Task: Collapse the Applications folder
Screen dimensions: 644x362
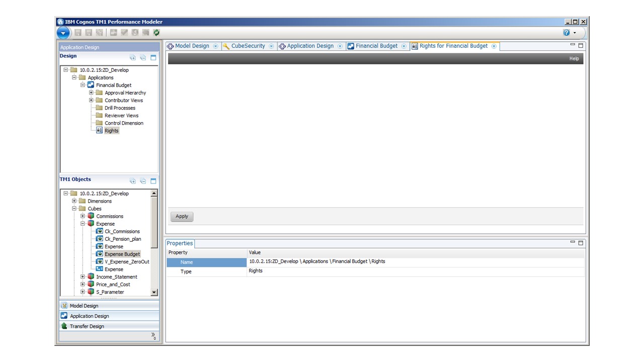Action: (74, 77)
